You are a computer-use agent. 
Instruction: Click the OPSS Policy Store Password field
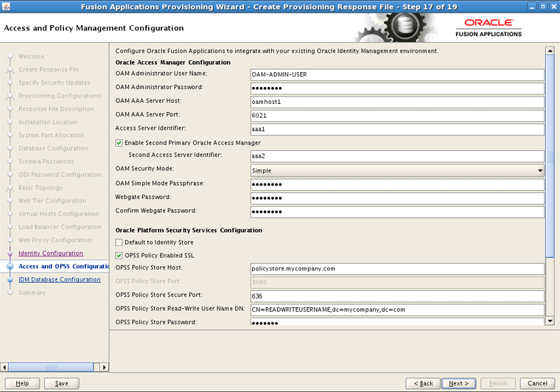397,321
